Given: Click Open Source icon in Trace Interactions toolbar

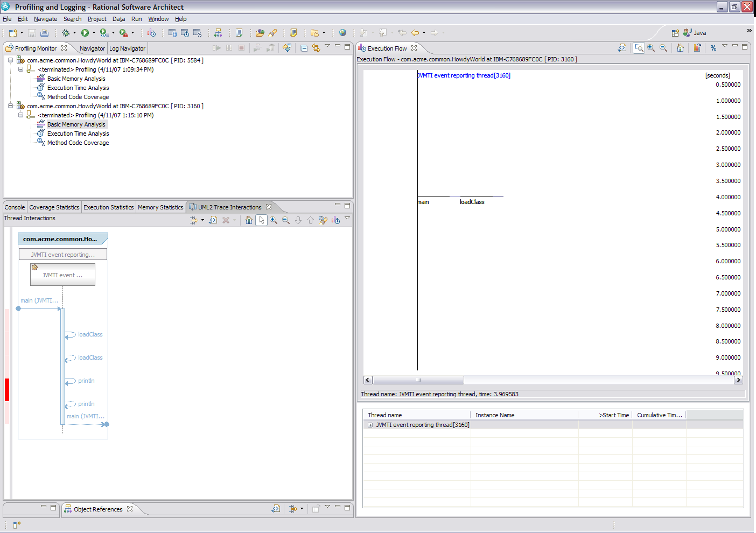Looking at the screenshot, I should pos(213,220).
